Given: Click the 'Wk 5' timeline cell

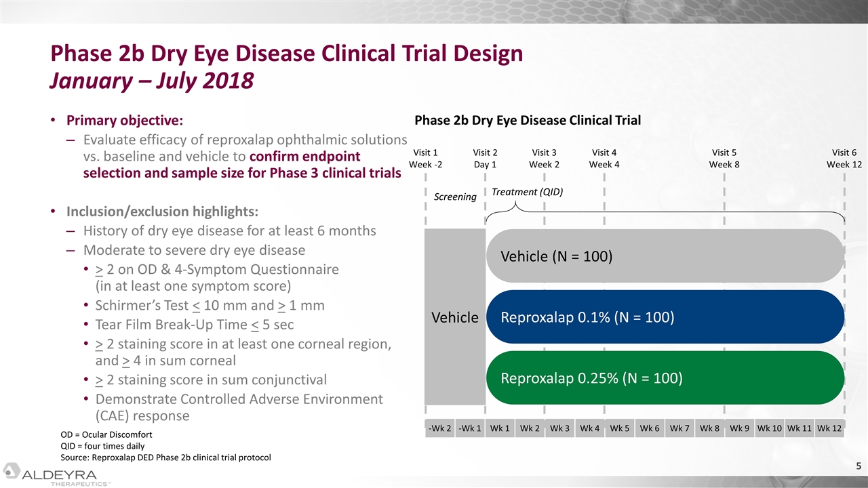Looking at the screenshot, I should click(620, 428).
